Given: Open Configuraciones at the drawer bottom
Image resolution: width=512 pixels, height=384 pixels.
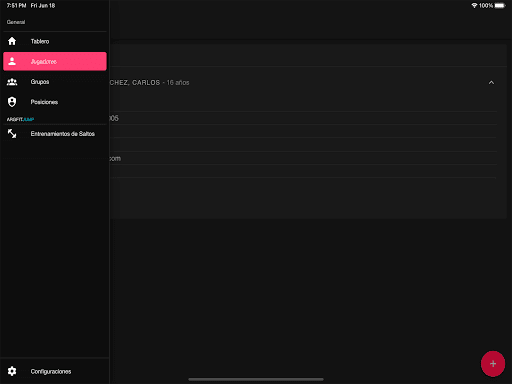Looking at the screenshot, I should (x=55, y=371).
